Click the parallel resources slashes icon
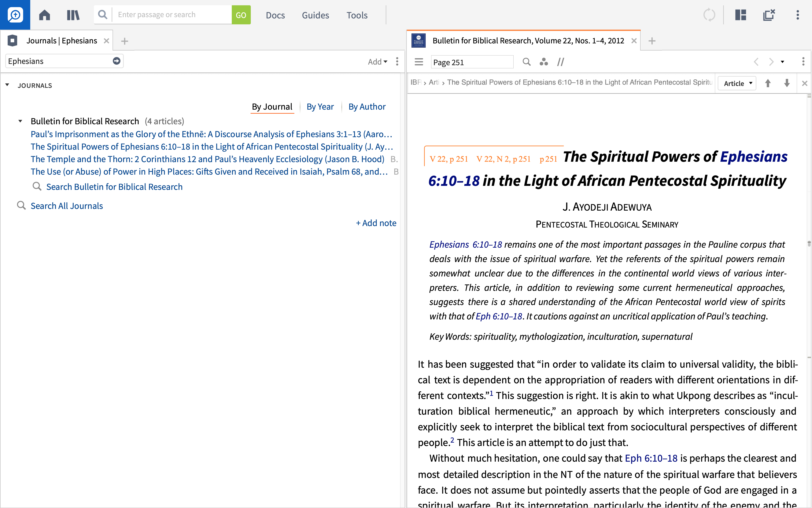This screenshot has width=812, height=508. 561,62
